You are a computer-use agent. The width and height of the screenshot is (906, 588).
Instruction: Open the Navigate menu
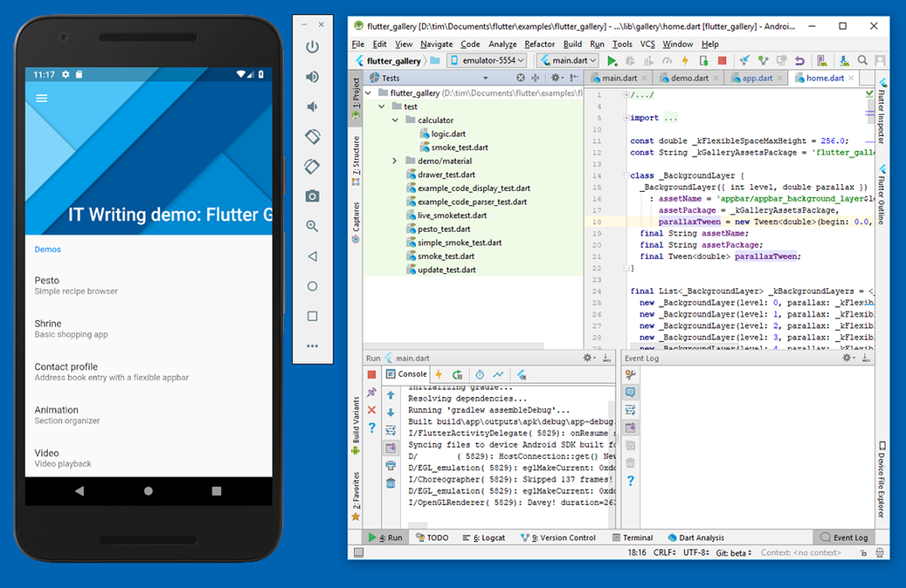point(436,44)
